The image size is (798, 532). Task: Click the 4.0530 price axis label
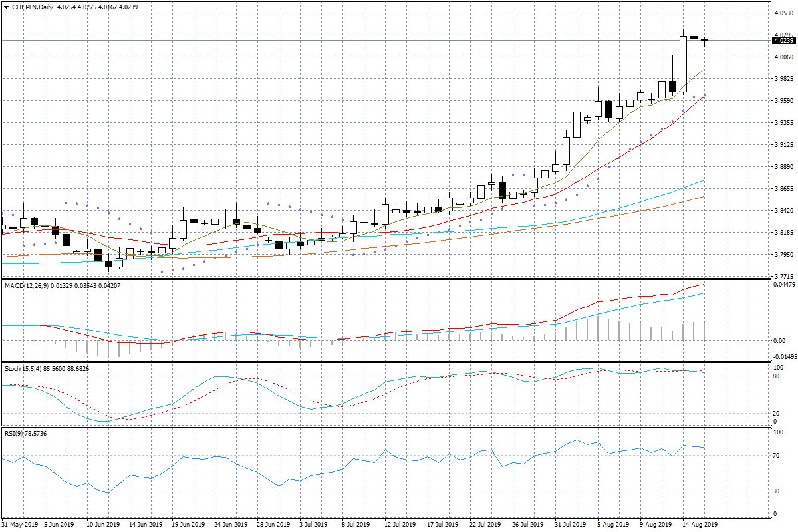tap(782, 13)
